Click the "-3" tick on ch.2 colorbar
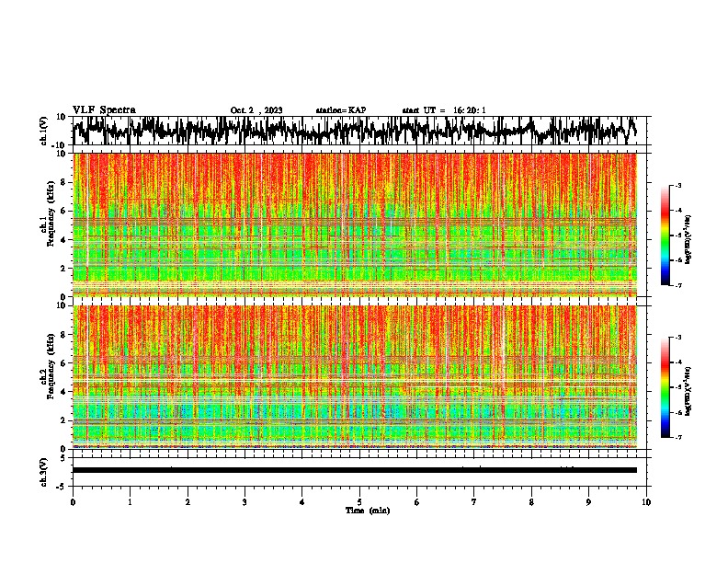The width and height of the screenshot is (728, 563). [x=677, y=338]
